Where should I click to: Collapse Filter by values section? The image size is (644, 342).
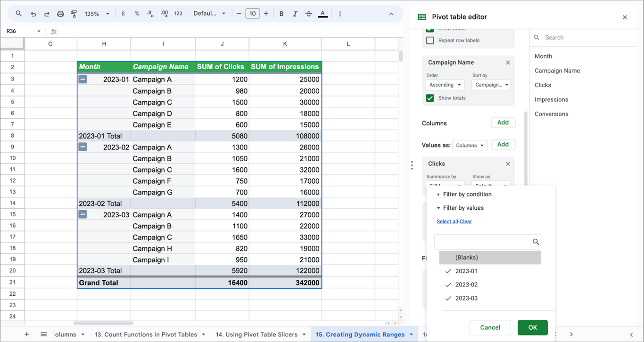[x=460, y=208]
